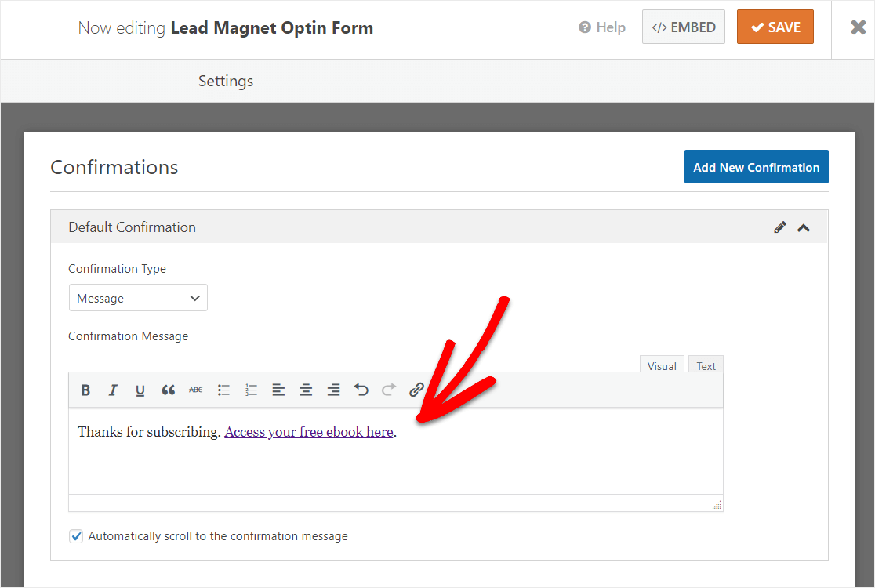Click the 'Lead Magnet Optin Form' title
This screenshot has height=588, width=875.
272,28
